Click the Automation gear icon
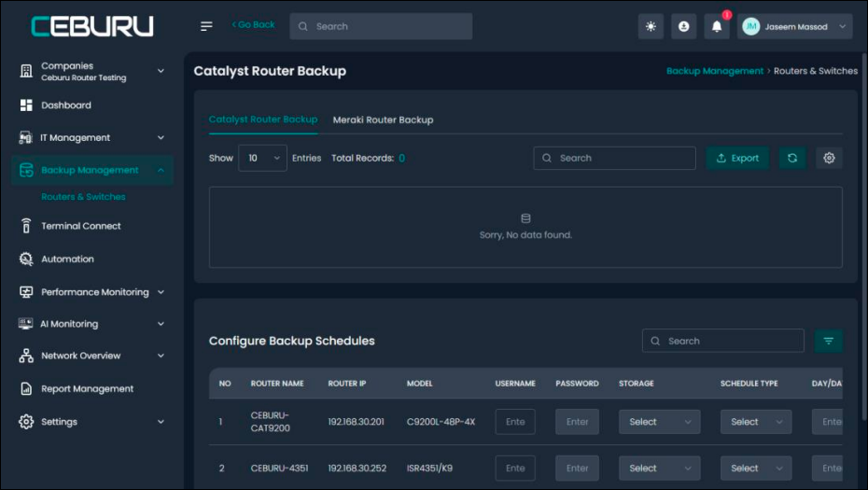The height and width of the screenshot is (490, 868). (x=26, y=259)
